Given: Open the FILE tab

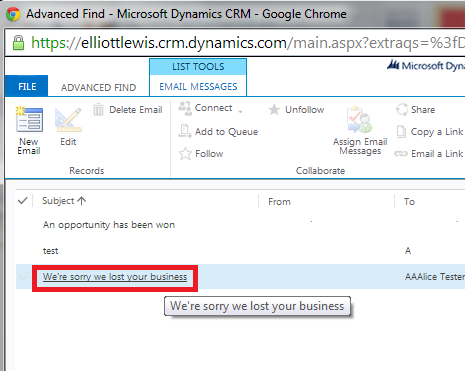Looking at the screenshot, I should [27, 86].
